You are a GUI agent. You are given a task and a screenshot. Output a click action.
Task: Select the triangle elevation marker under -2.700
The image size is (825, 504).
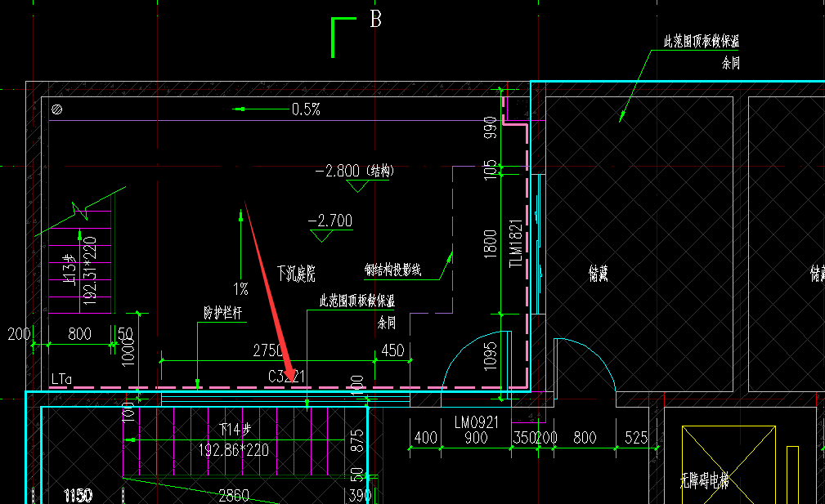pos(321,237)
